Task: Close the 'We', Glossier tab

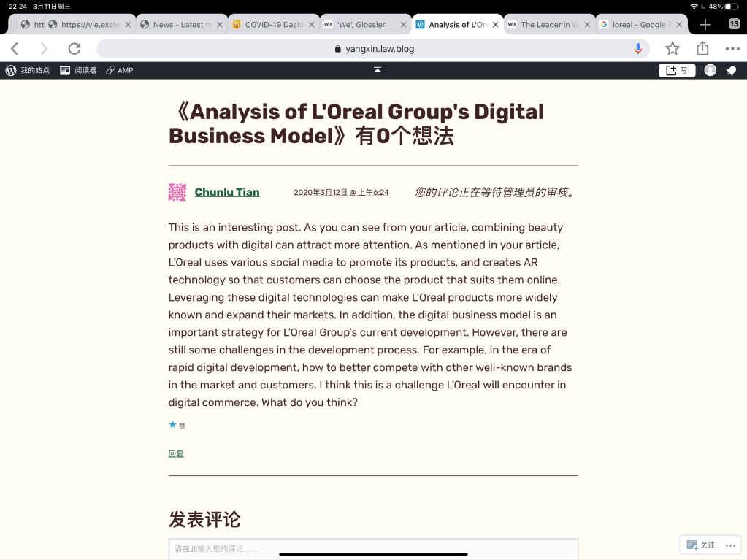Action: tap(402, 24)
